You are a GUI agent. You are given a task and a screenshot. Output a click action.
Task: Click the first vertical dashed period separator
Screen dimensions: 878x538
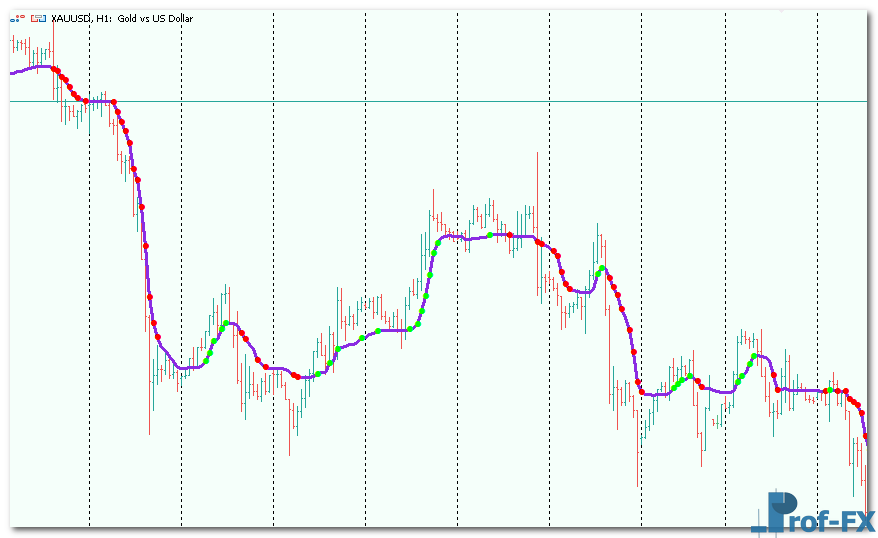pos(90,300)
